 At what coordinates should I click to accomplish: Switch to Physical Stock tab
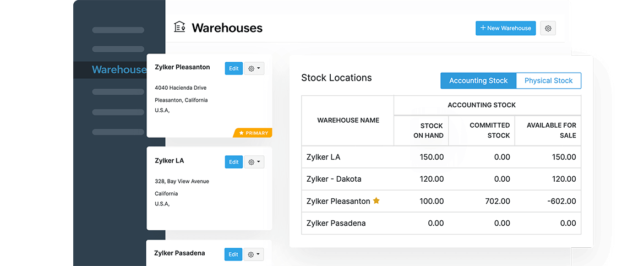point(548,80)
